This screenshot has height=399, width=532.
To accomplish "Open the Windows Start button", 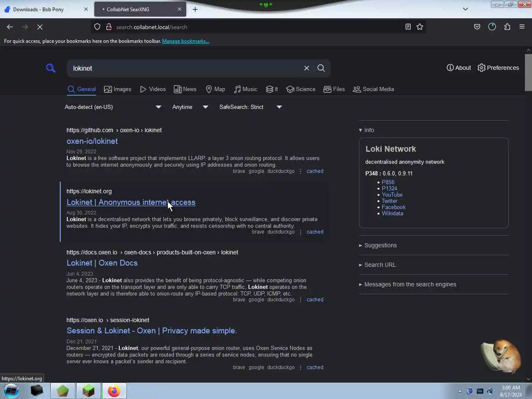I will coord(11,391).
